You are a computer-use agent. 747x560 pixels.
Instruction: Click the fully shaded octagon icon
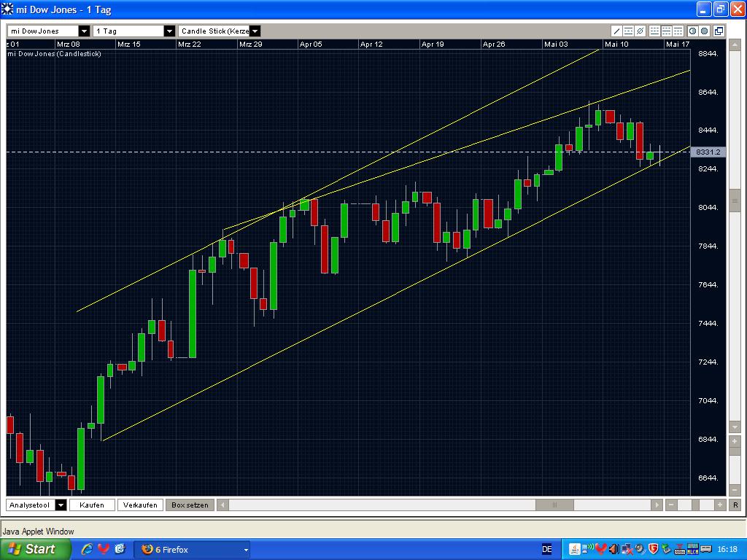(705, 31)
